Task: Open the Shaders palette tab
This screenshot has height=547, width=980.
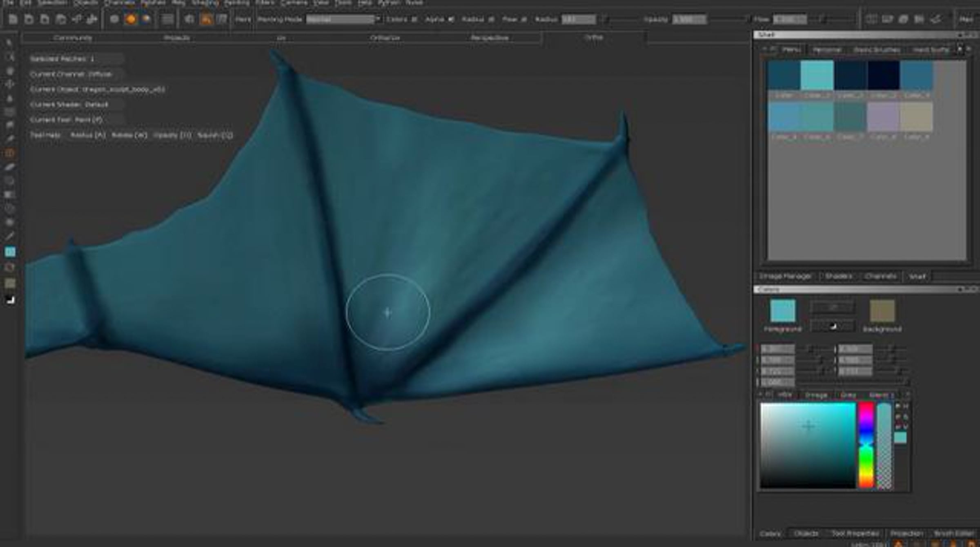Action: pyautogui.click(x=838, y=277)
